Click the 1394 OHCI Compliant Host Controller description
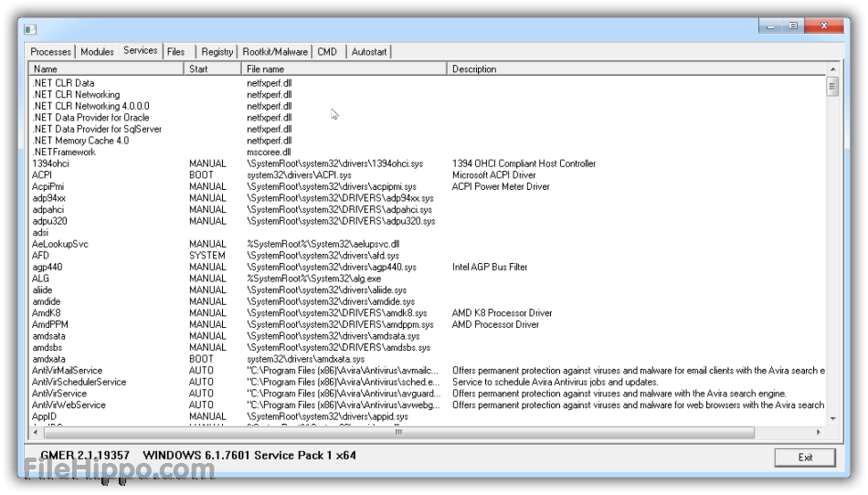Image resolution: width=868 pixels, height=495 pixels. click(x=524, y=163)
